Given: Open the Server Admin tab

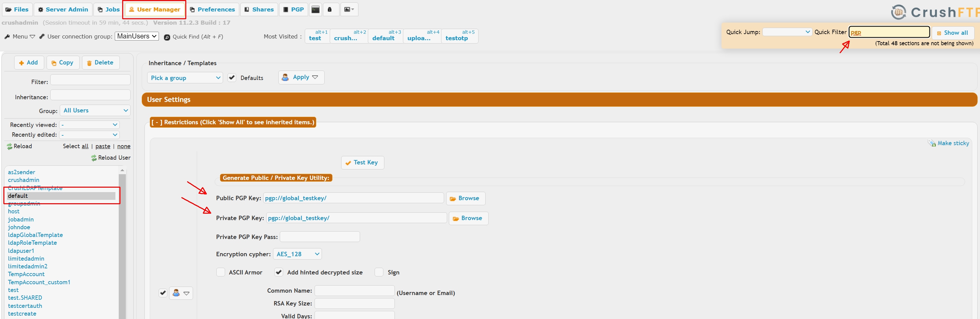Looking at the screenshot, I should tap(63, 9).
